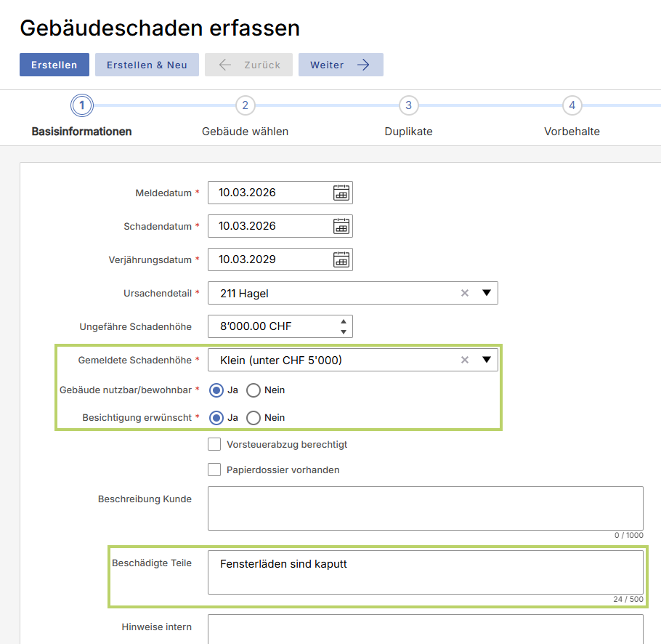
Task: Select Ja for Besichtigung erwünscht
Action: (x=216, y=418)
